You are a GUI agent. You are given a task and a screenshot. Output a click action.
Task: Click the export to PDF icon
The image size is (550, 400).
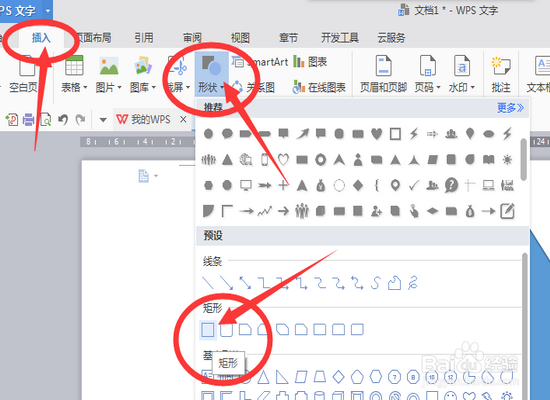(12, 120)
